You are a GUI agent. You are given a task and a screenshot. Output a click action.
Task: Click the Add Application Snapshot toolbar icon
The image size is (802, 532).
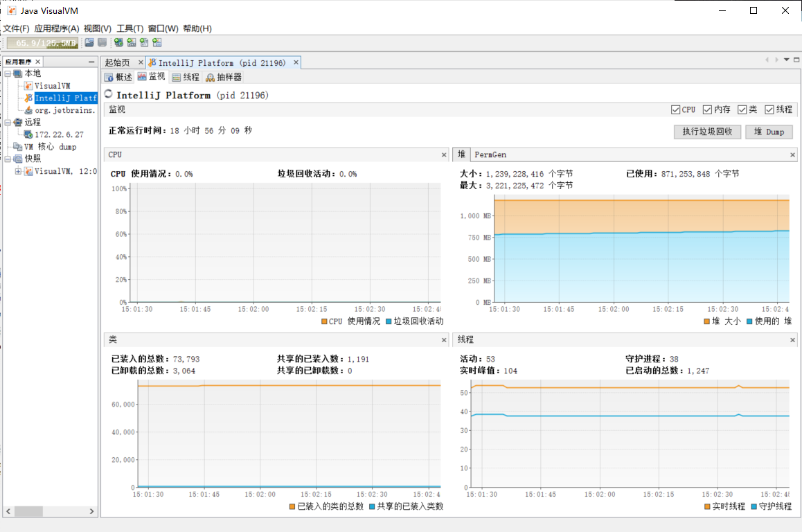[x=157, y=42]
